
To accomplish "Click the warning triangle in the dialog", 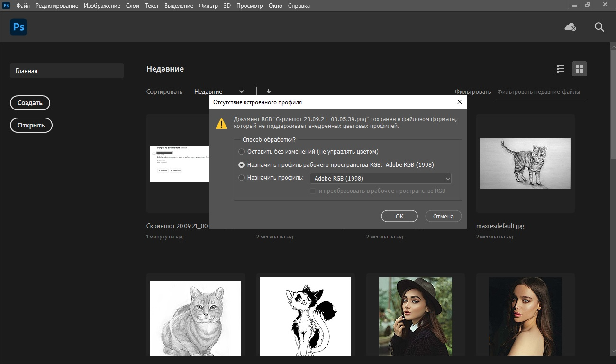I will pyautogui.click(x=222, y=124).
